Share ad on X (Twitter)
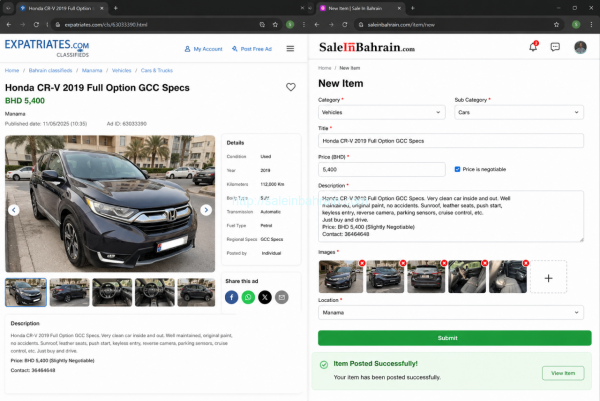 265,297
